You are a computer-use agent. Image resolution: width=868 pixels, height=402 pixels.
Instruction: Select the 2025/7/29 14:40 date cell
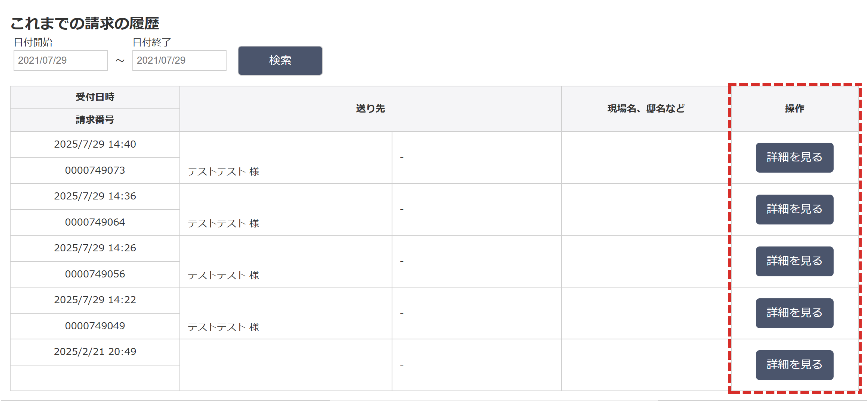click(95, 144)
